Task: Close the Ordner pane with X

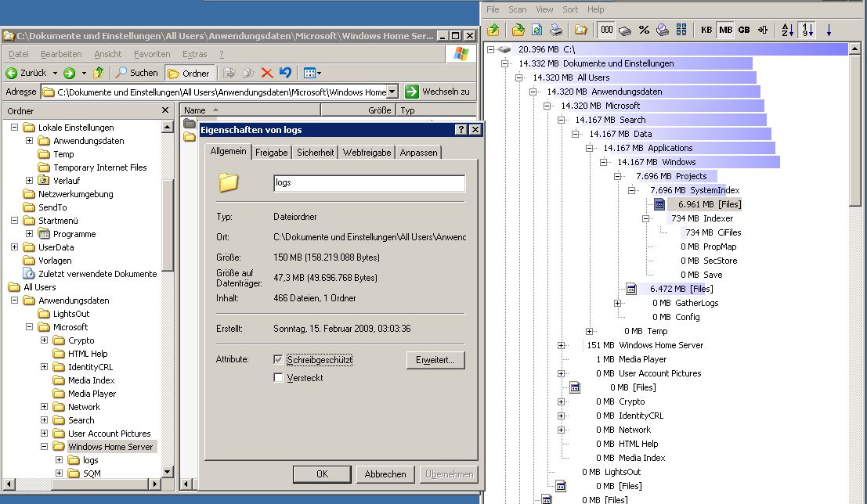Action: (x=164, y=110)
